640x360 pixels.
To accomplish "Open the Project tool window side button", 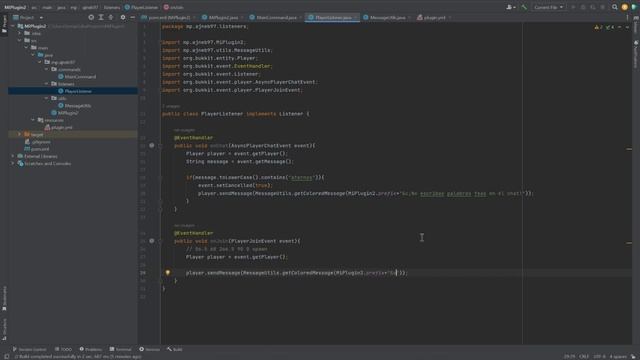I will click(x=4, y=24).
